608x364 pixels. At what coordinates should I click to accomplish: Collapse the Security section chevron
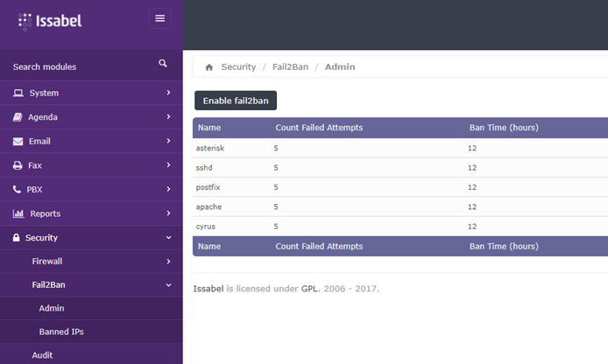click(x=168, y=237)
